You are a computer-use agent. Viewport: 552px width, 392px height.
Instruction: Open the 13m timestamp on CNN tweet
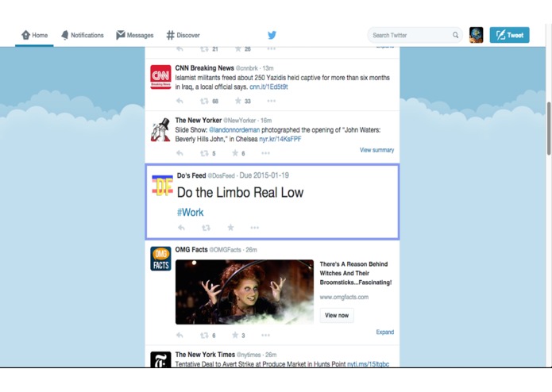click(x=268, y=68)
